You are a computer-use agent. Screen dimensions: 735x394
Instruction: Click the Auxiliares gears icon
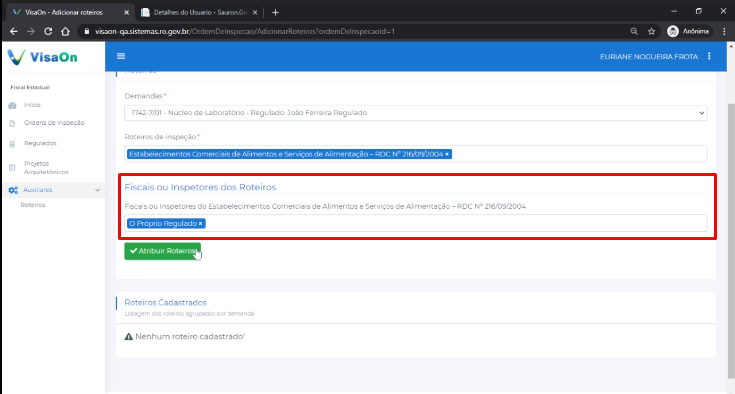[13, 190]
